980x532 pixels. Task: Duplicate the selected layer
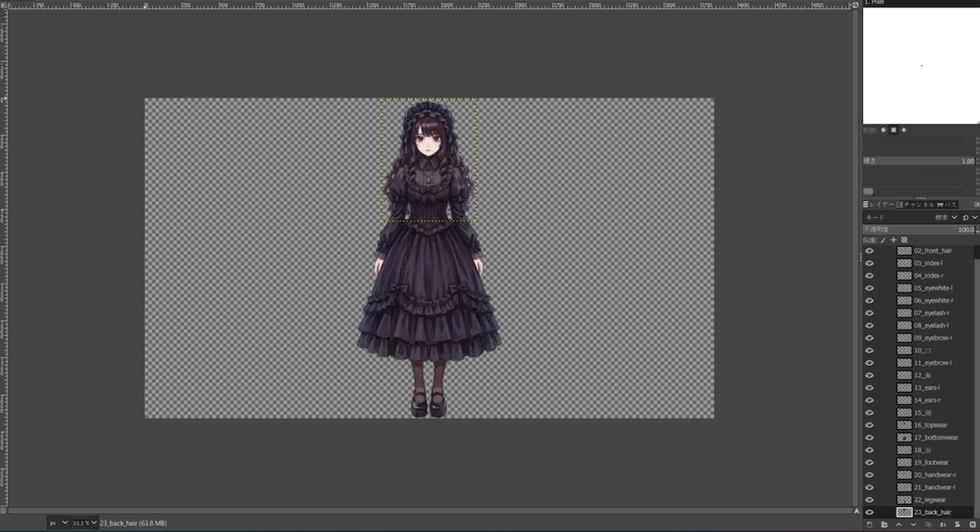click(x=928, y=525)
